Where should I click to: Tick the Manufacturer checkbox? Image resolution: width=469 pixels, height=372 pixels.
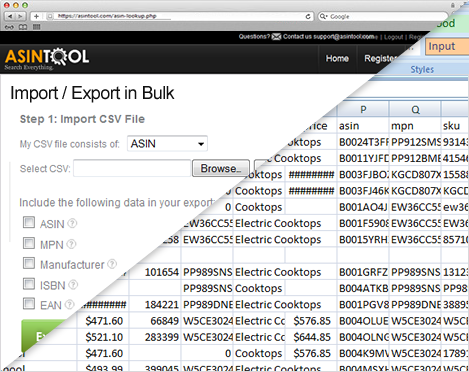(x=29, y=263)
